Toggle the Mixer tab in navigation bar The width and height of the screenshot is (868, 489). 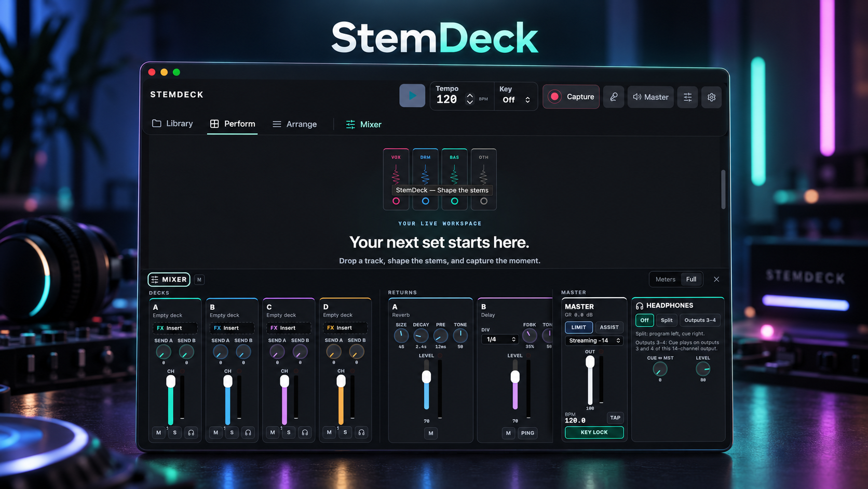coord(364,125)
